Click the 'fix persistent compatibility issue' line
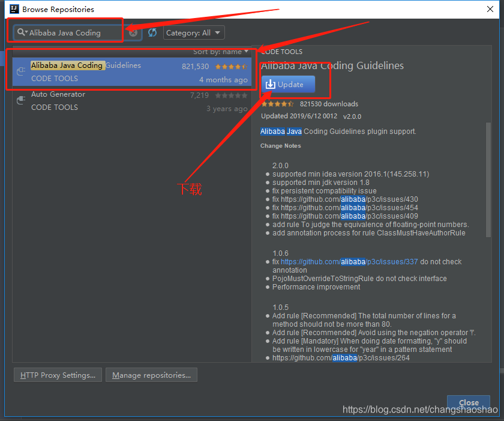 325,191
